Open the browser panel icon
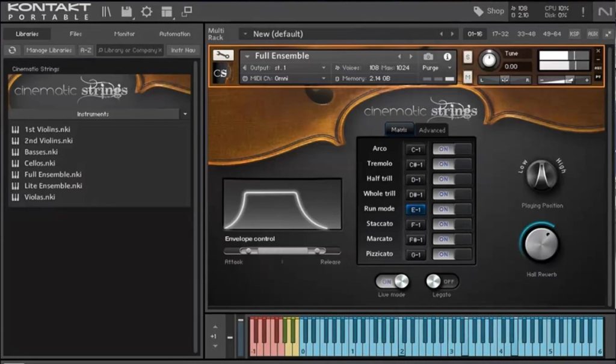 click(x=106, y=11)
